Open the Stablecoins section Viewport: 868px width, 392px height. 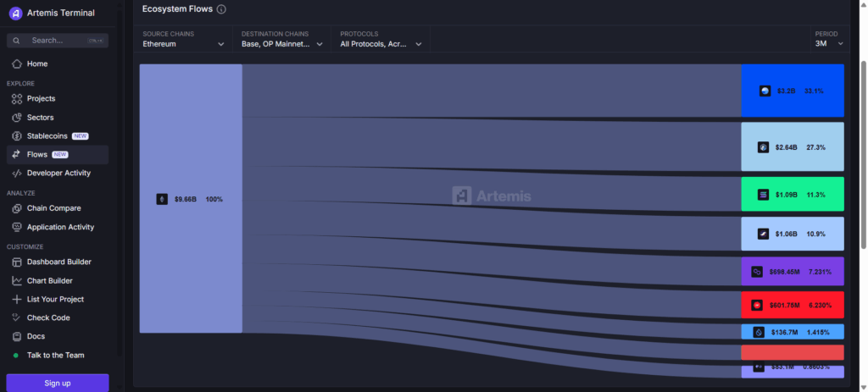click(58, 136)
